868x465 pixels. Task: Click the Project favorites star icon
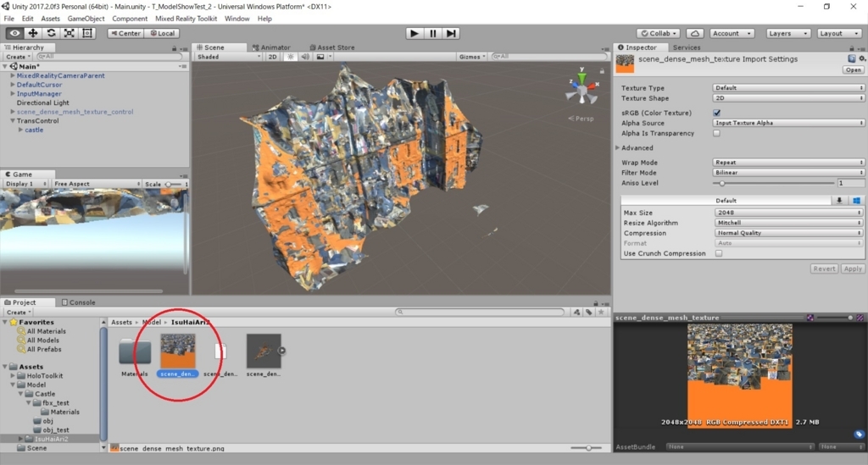(601, 313)
